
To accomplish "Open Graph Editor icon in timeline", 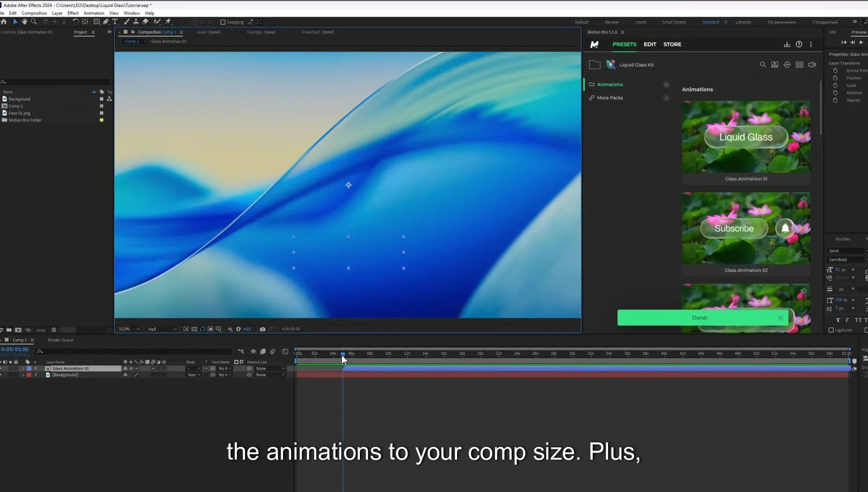I will pos(285,351).
